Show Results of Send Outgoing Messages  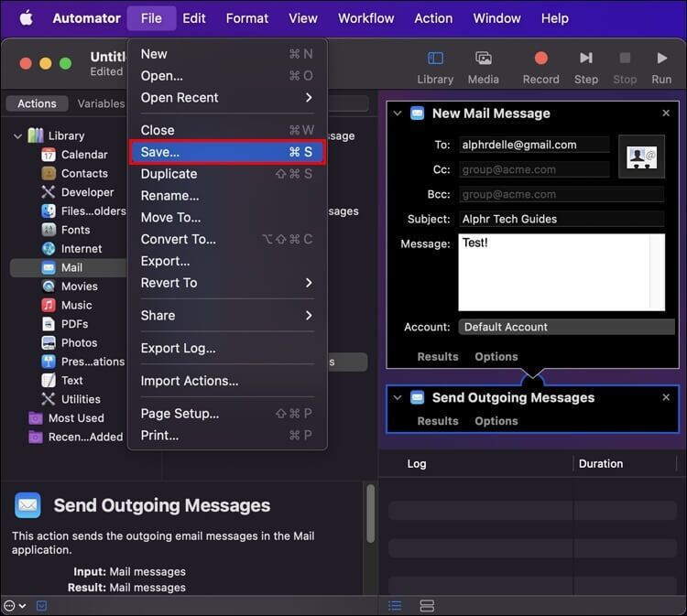[438, 421]
